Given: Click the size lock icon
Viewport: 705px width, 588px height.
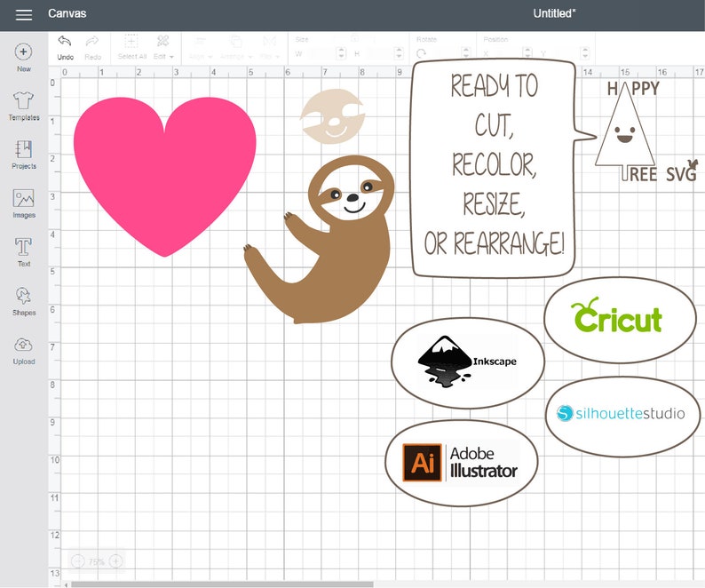Looking at the screenshot, I should [355, 39].
